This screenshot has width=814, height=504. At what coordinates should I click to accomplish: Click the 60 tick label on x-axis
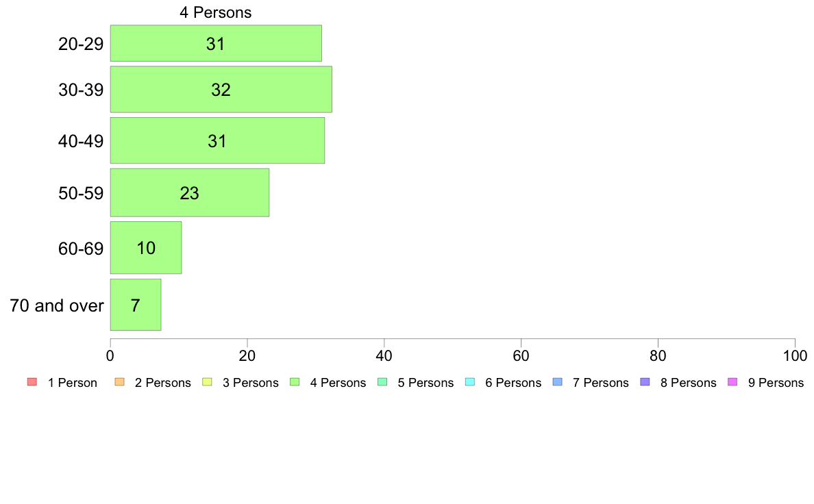pyautogui.click(x=521, y=355)
